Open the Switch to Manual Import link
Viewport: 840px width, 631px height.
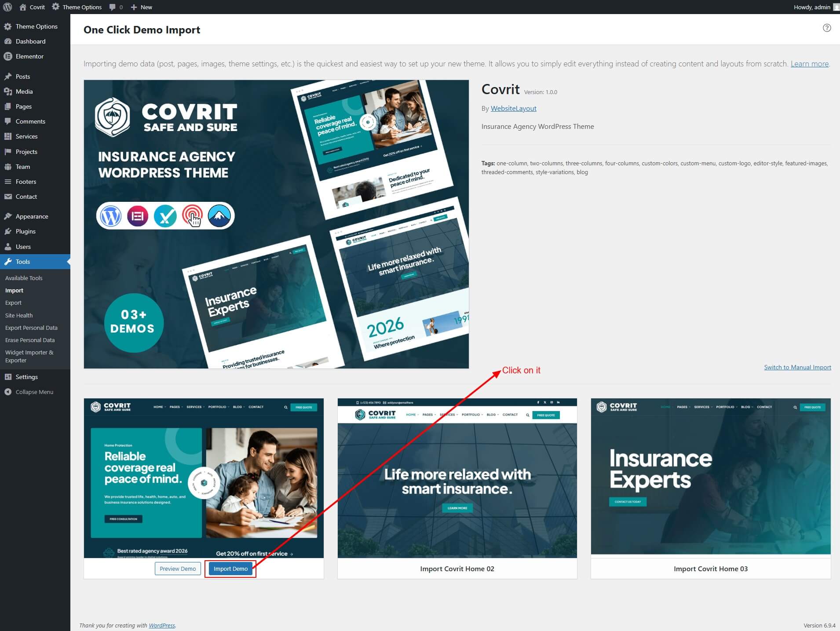[x=797, y=367]
